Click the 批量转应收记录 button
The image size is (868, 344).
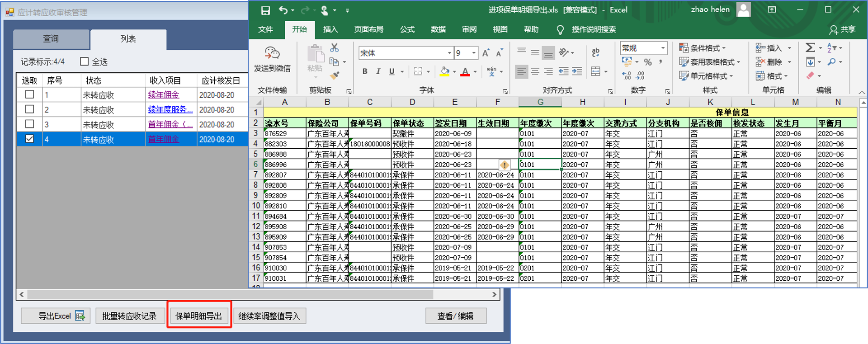click(x=129, y=316)
